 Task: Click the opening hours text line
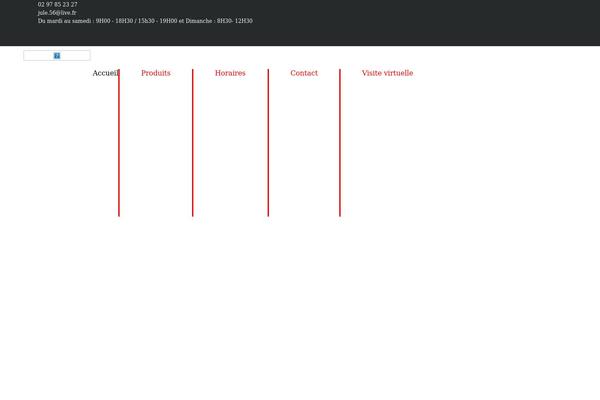pyautogui.click(x=145, y=21)
